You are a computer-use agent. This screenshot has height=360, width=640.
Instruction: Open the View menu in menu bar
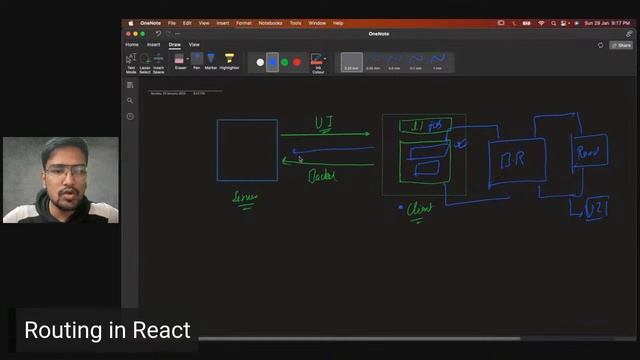(x=204, y=23)
